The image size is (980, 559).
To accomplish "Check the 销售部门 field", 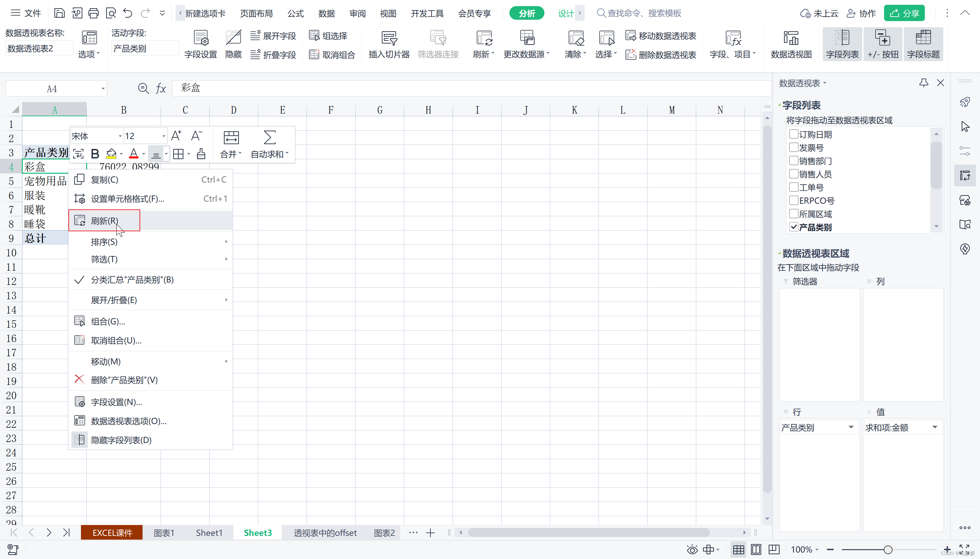I will [794, 160].
